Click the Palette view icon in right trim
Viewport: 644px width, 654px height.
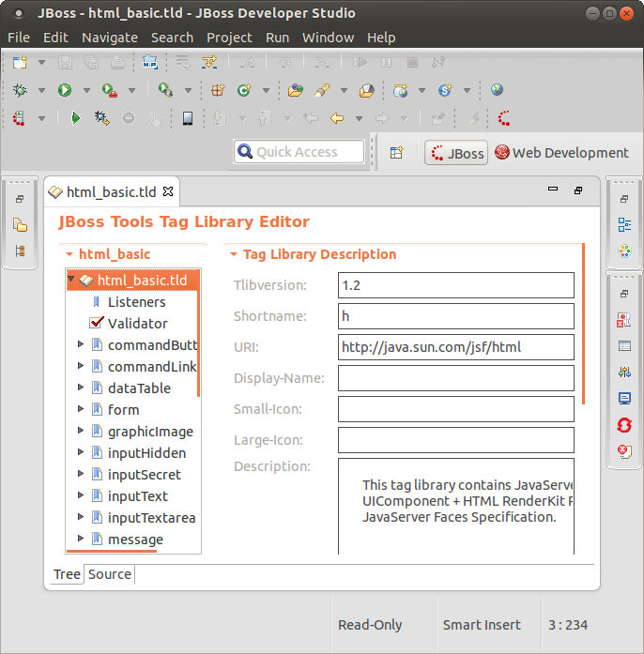[x=624, y=251]
